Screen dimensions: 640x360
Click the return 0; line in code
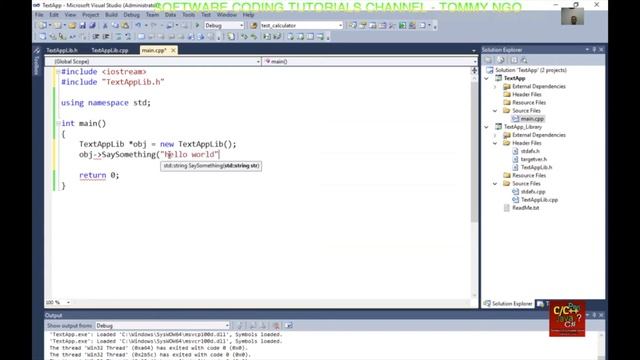pyautogui.click(x=99, y=175)
